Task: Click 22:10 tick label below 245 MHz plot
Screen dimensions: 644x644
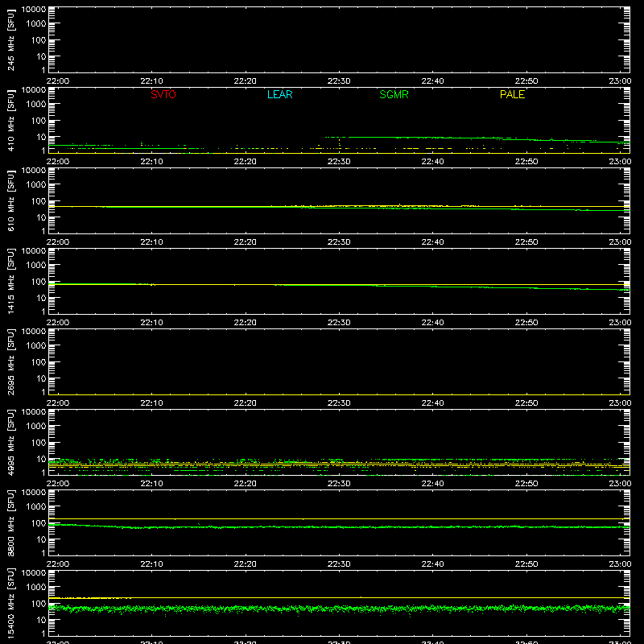Action: [151, 81]
